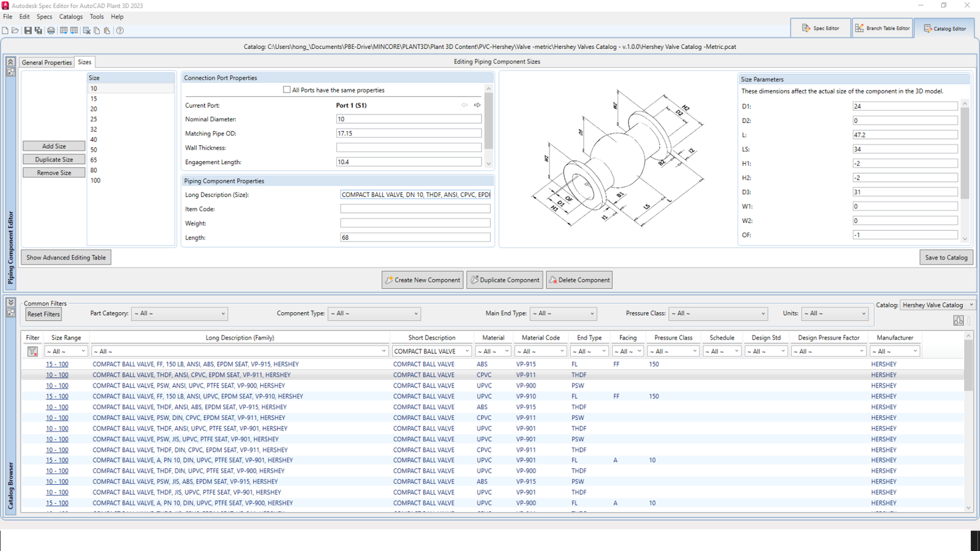The image size is (980, 551).
Task: Open the Part Category dropdown
Action: (x=179, y=313)
